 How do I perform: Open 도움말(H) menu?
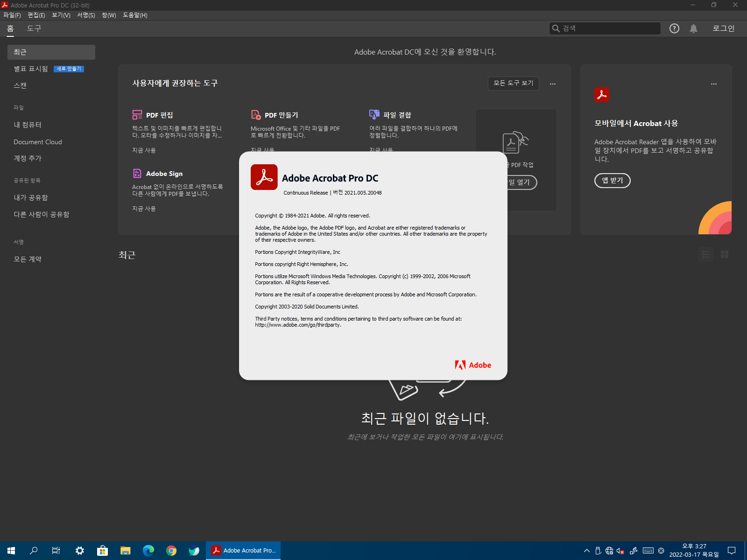point(135,15)
